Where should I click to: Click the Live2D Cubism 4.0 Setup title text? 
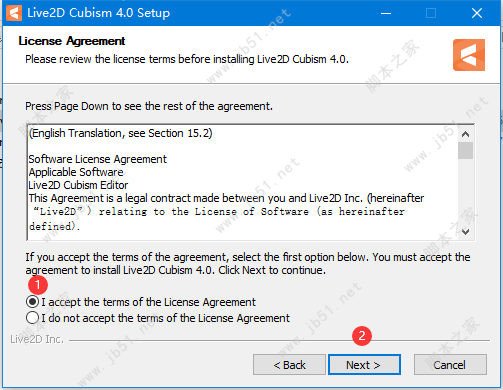click(x=99, y=13)
